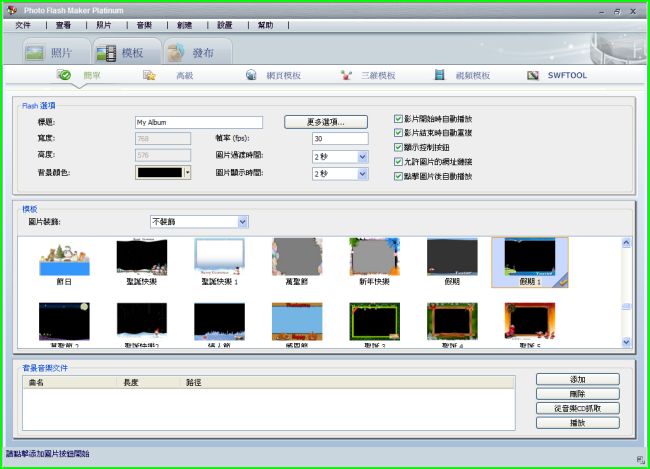Image resolution: width=650 pixels, height=469 pixels.
Task: Disable 點擊圖片後自動播放 checkbox
Action: (x=400, y=175)
